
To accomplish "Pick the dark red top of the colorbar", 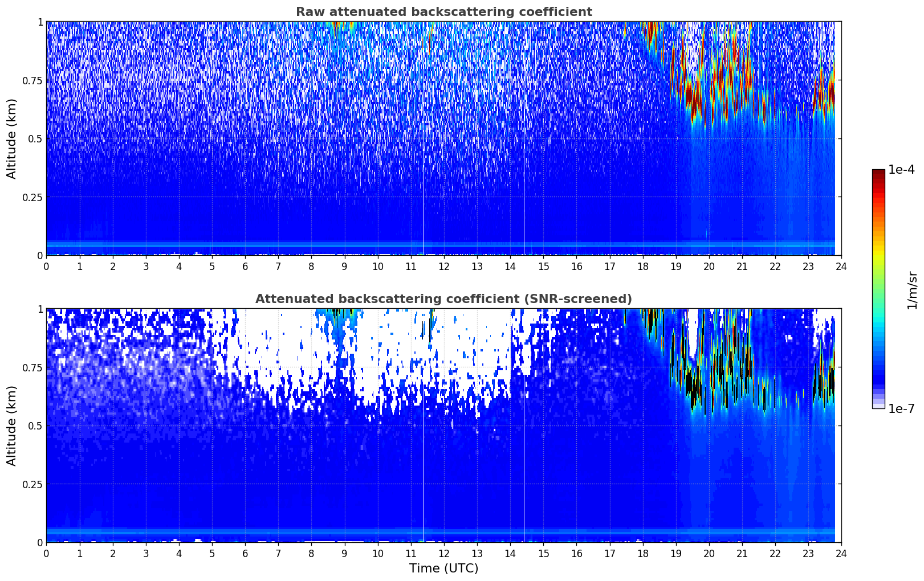I will [x=878, y=174].
